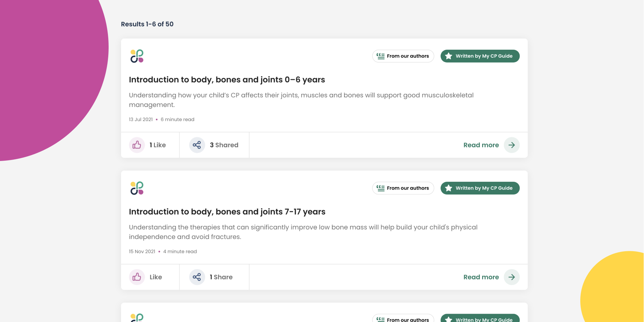This screenshot has width=644, height=322.
Task: Click arrow icon for 0–6 years article
Action: click(512, 145)
